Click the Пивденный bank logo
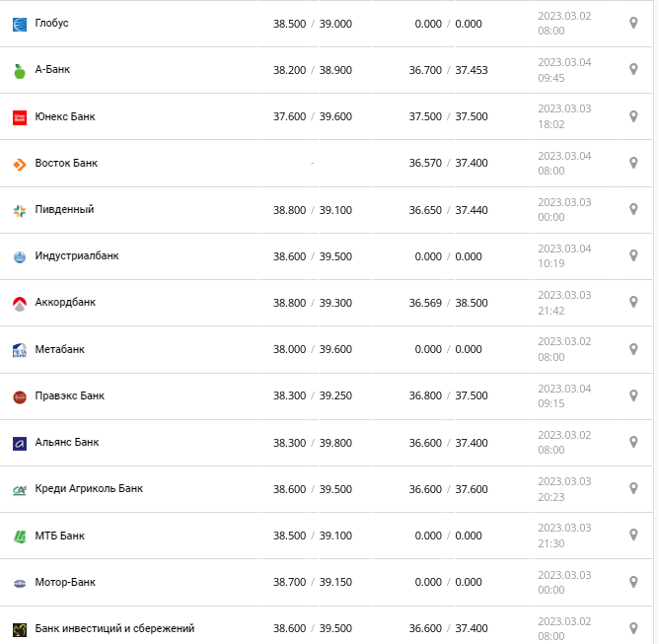 point(20,210)
